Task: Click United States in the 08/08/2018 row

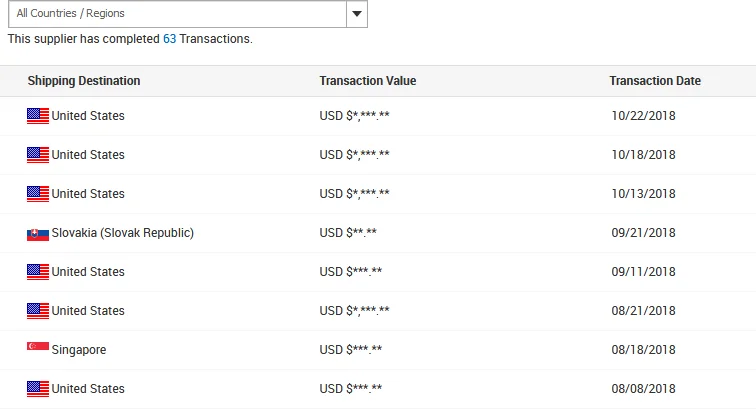Action: click(x=88, y=389)
